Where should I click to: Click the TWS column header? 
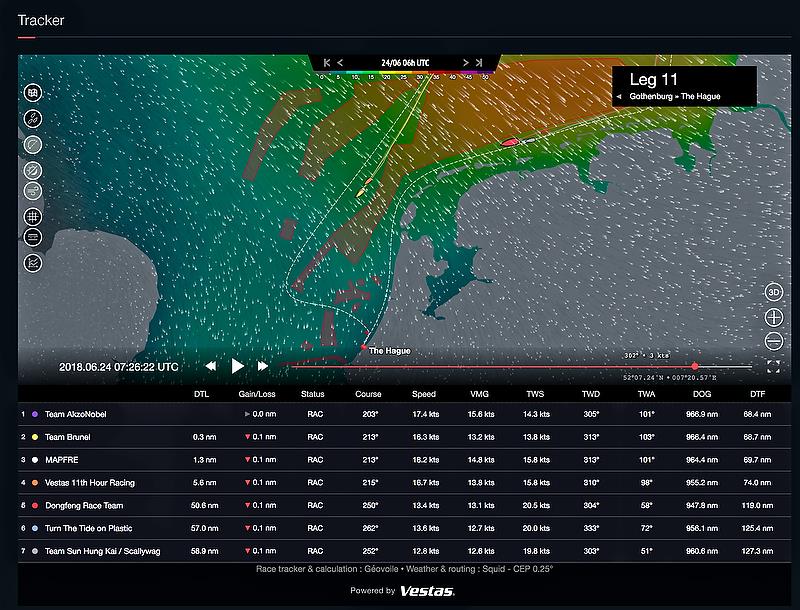[535, 394]
